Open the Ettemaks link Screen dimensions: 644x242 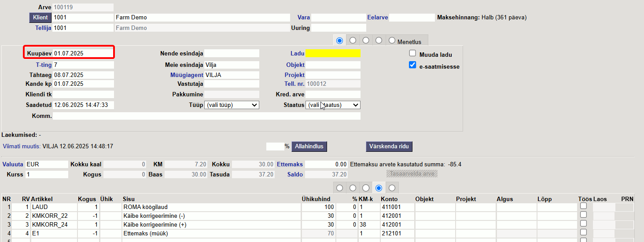(x=290, y=164)
